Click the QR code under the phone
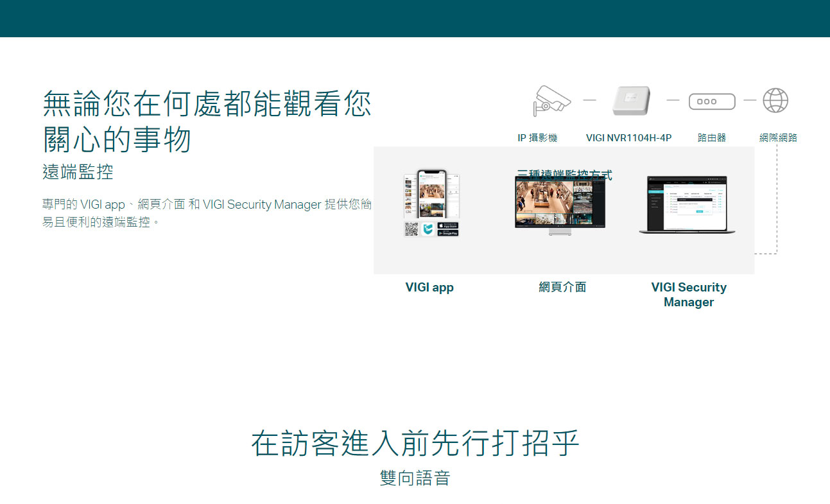830x504 pixels. 411,229
